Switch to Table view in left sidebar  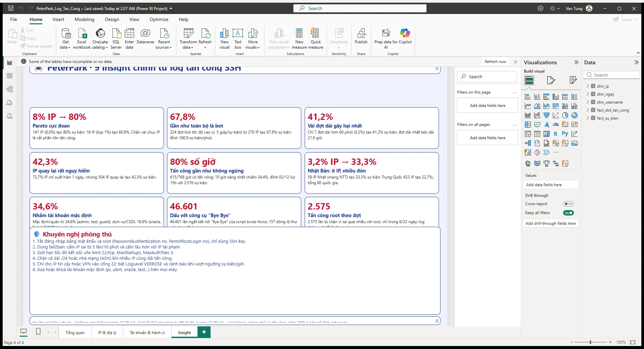coord(10,76)
